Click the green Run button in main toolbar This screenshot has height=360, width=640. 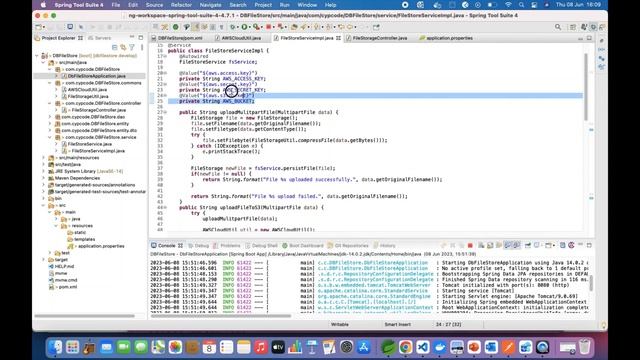click(x=244, y=27)
